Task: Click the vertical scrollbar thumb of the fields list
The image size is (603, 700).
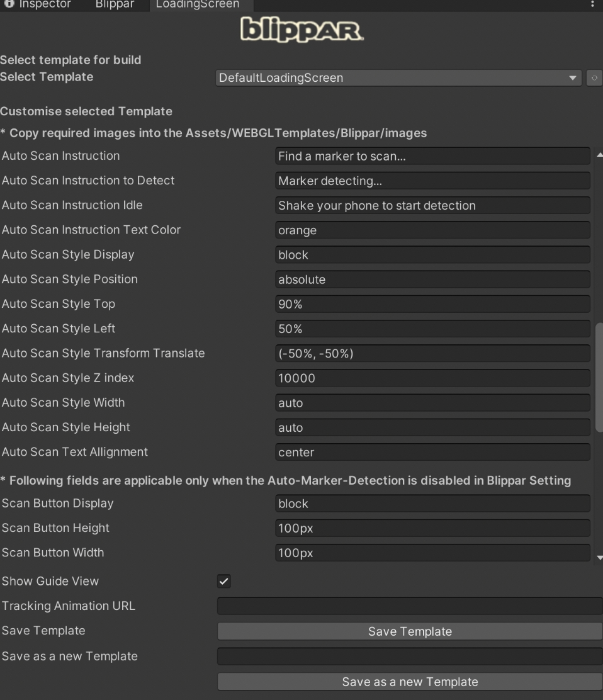Action: tap(599, 376)
